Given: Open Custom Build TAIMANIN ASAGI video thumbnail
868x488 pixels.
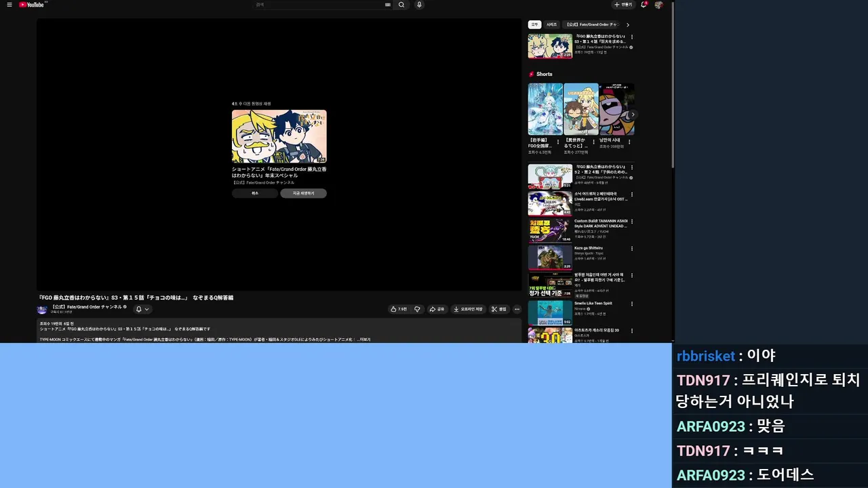Looking at the screenshot, I should 550,230.
